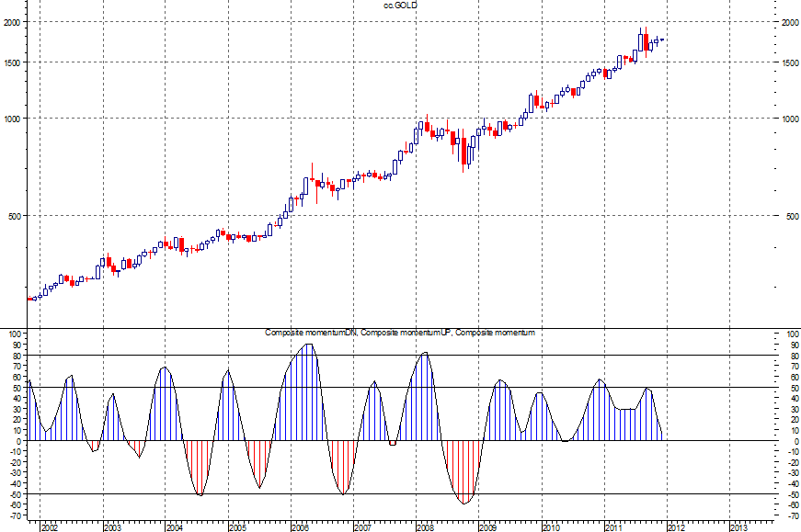This screenshot has height=532, width=801.
Task: Click the 50 momentum label on left scale
Action: point(17,388)
